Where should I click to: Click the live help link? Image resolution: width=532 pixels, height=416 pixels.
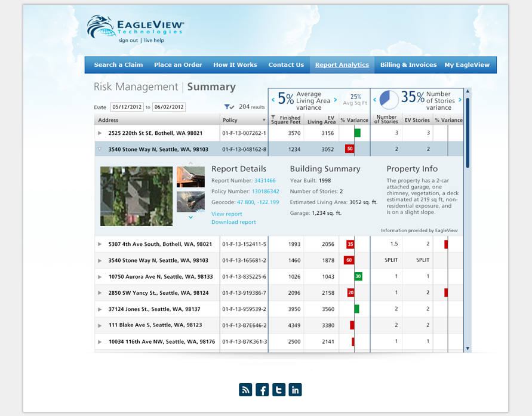point(154,41)
